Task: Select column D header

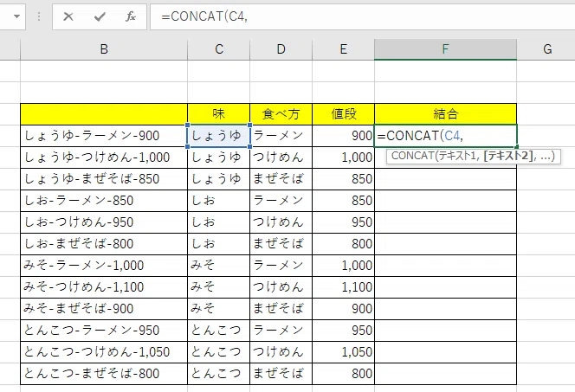Action: pos(281,49)
